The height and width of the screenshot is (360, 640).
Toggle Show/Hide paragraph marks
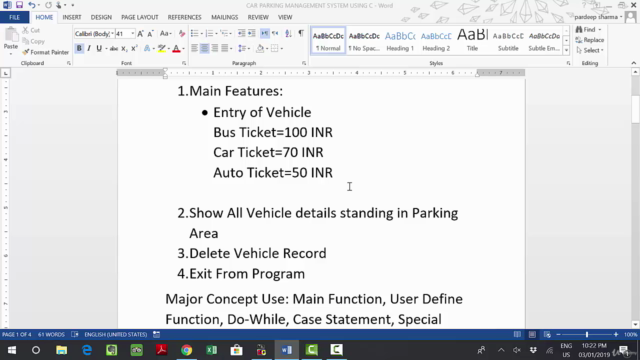301,33
